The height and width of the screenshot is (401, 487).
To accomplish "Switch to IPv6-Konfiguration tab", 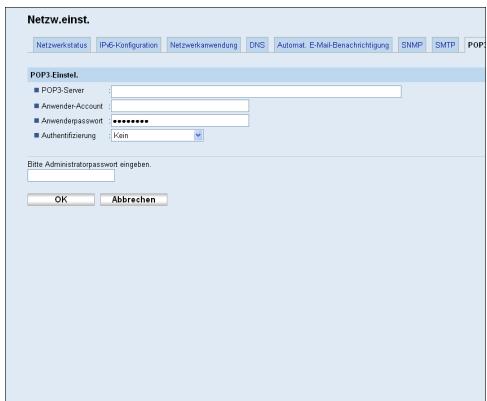I will click(x=128, y=45).
